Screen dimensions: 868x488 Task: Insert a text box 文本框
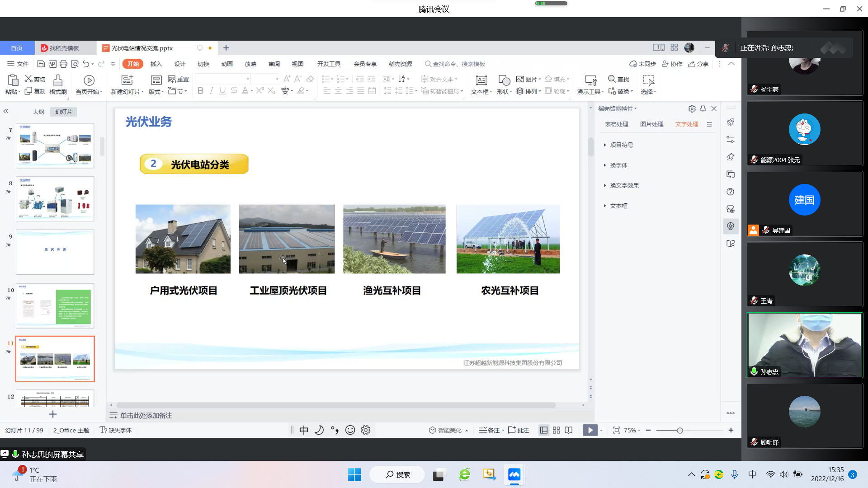(481, 81)
